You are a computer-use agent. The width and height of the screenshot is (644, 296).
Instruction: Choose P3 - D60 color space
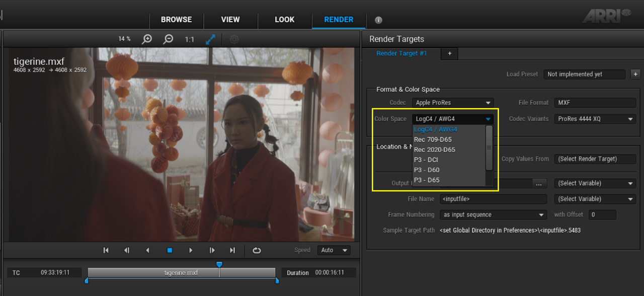pyautogui.click(x=448, y=170)
